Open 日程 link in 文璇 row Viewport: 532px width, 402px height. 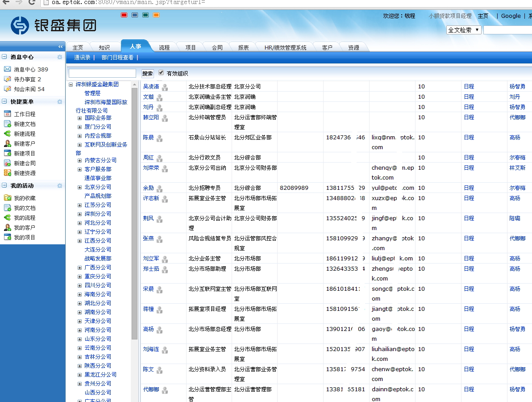click(x=469, y=97)
